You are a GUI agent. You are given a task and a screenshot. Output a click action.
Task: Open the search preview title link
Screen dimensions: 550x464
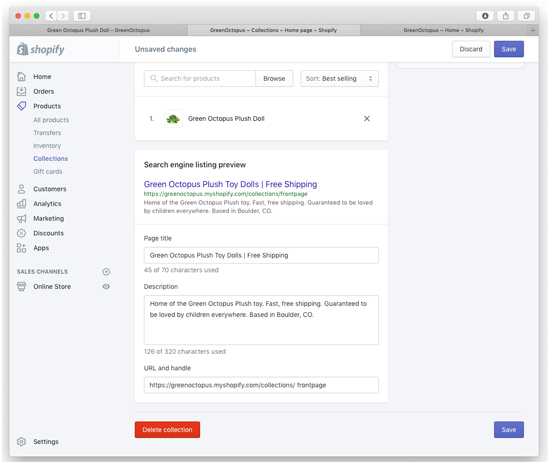[230, 184]
